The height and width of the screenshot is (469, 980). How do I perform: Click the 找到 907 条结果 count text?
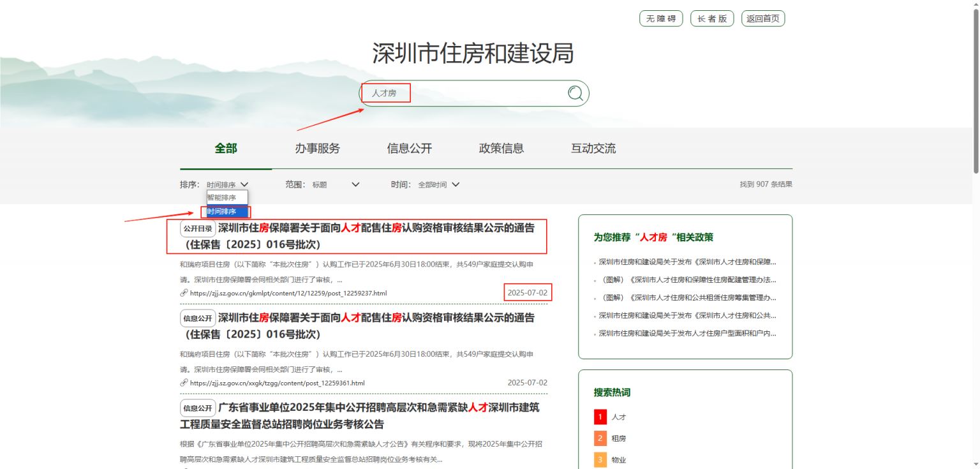click(766, 184)
